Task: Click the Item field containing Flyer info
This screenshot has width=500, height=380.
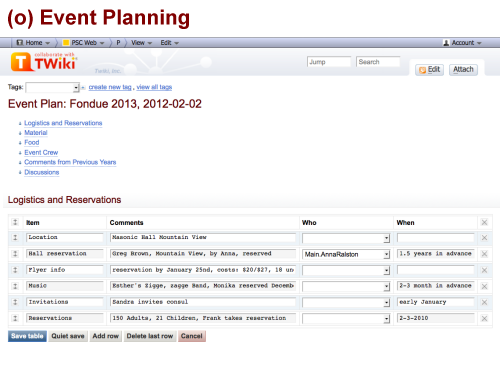Action: [x=65, y=270]
